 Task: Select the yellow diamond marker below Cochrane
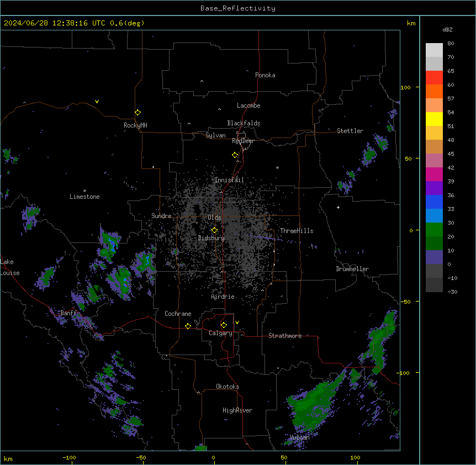click(x=188, y=326)
